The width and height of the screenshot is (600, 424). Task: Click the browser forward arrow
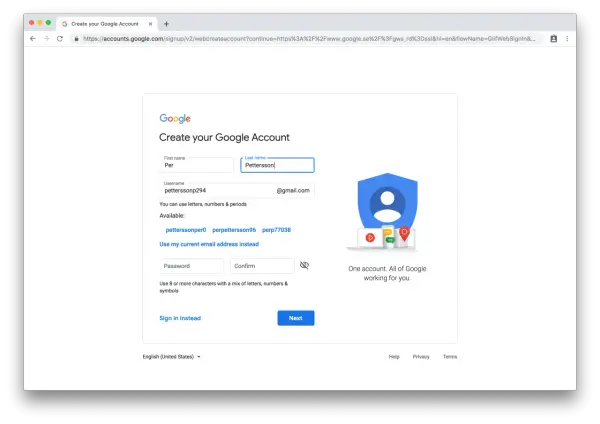(x=47, y=39)
